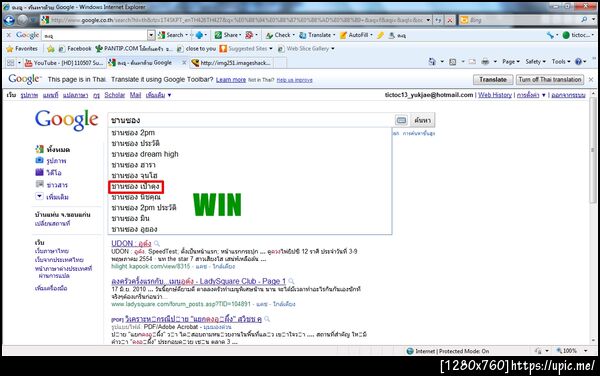Click the on-screen keyboard icon in search box
This screenshot has height=376, width=600.
(x=401, y=120)
